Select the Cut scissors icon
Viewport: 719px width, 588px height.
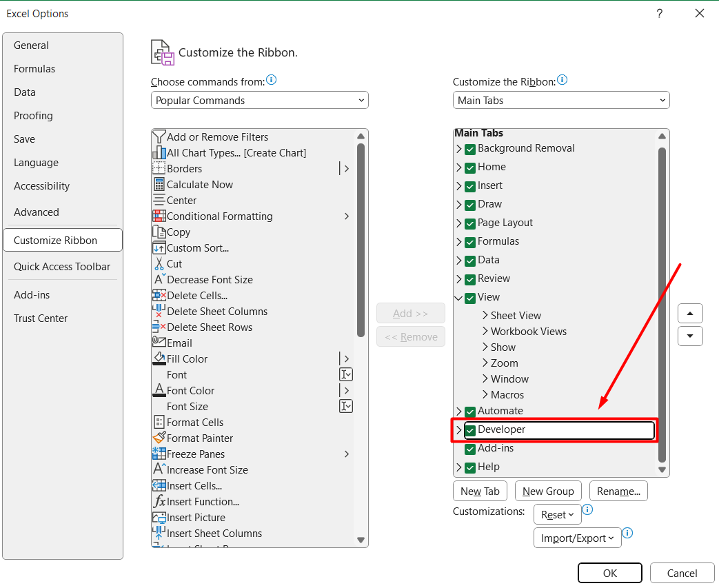coord(159,264)
